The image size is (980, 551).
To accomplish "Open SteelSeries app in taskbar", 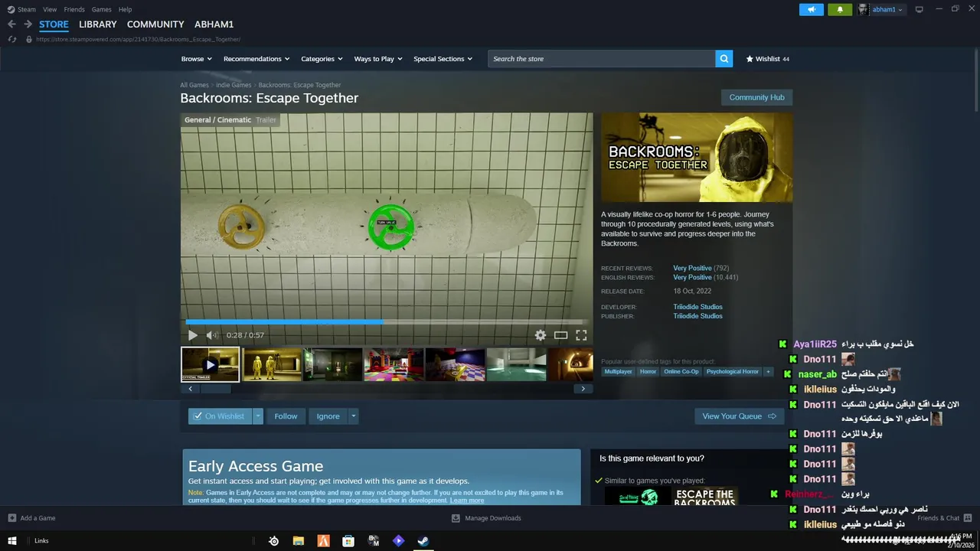I will (274, 540).
